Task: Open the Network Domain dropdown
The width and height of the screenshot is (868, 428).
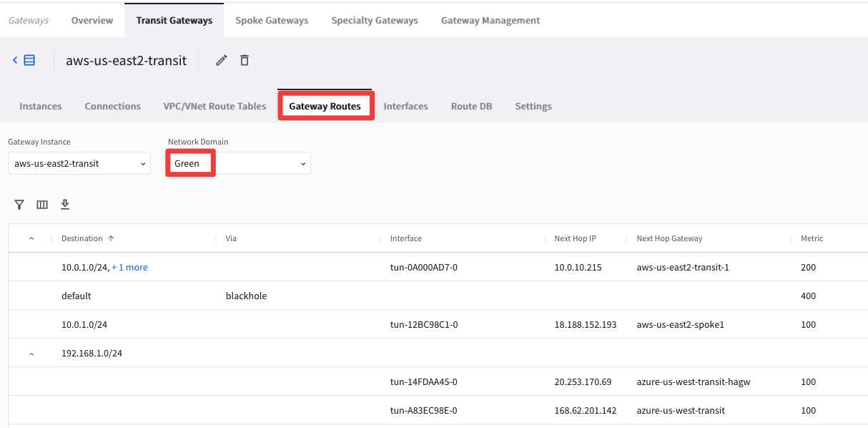Action: (x=239, y=164)
